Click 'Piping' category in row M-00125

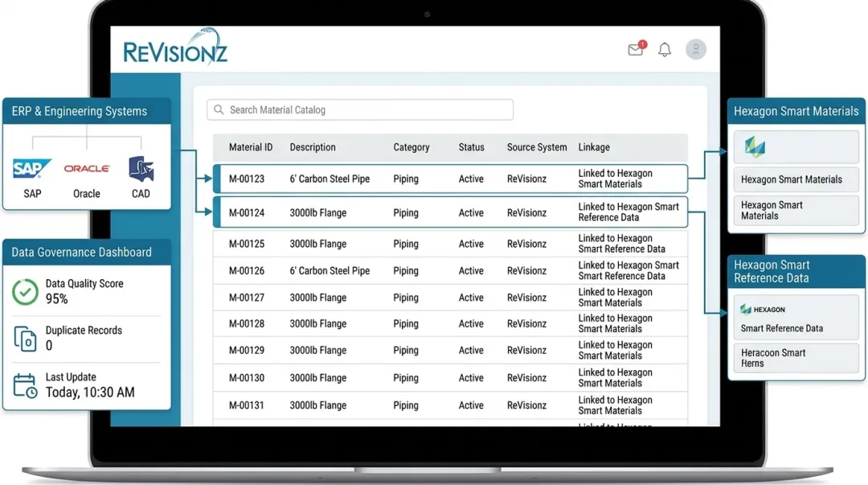coord(406,244)
